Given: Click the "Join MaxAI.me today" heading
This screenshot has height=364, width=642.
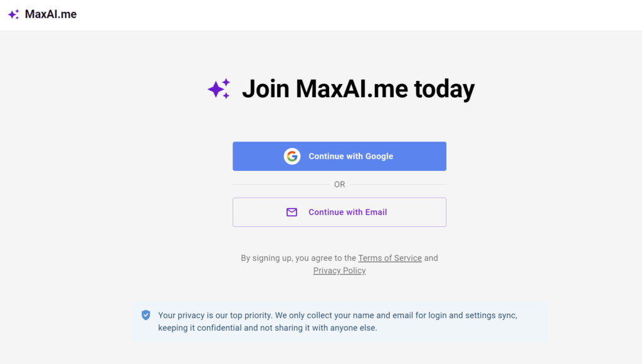Looking at the screenshot, I should click(x=357, y=89).
